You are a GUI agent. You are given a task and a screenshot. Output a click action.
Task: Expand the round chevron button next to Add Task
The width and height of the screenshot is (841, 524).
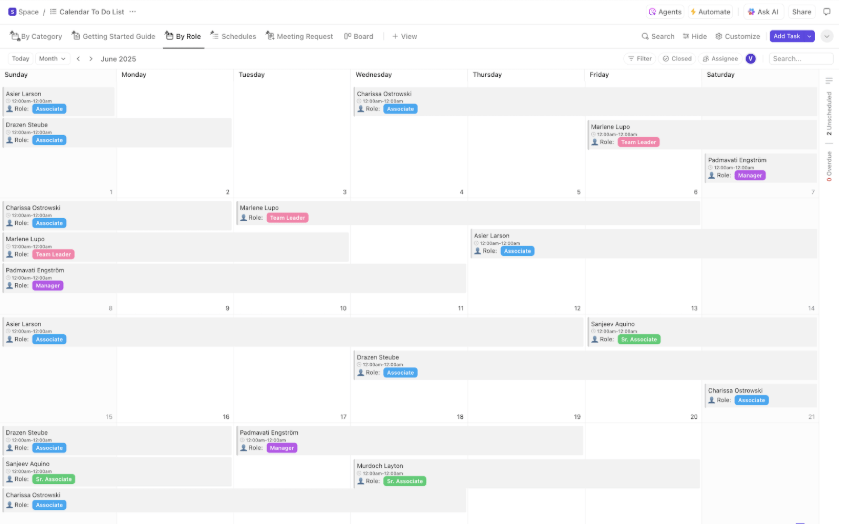point(827,36)
